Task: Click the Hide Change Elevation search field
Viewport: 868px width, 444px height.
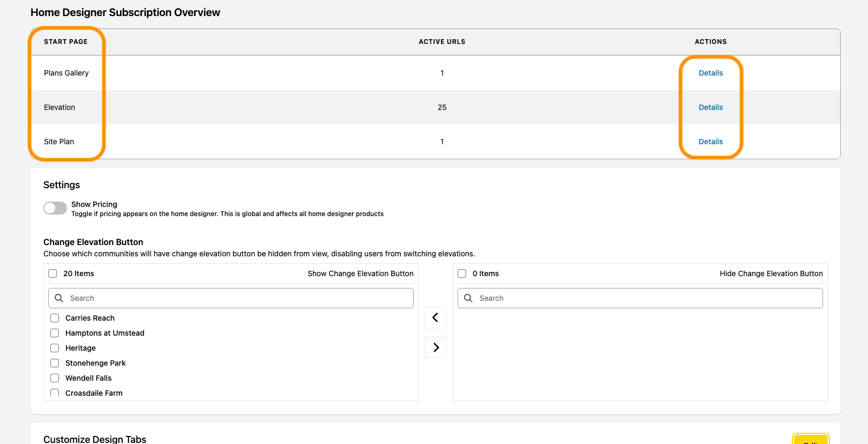Action: (640, 298)
